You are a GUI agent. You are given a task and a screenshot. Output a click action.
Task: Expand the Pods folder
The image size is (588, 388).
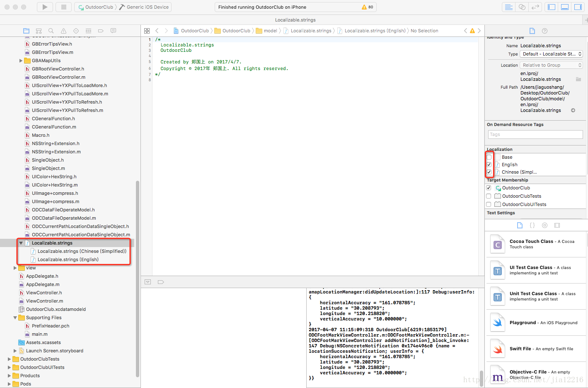(9, 384)
